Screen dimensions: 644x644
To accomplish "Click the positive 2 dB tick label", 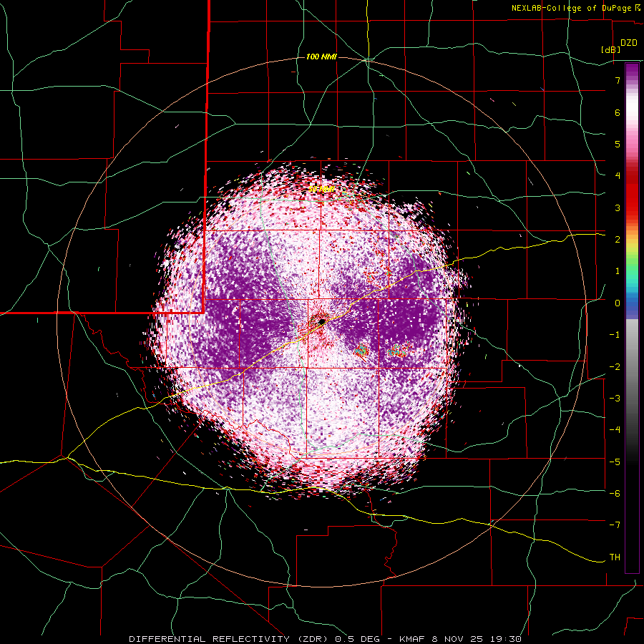I will pyautogui.click(x=618, y=240).
